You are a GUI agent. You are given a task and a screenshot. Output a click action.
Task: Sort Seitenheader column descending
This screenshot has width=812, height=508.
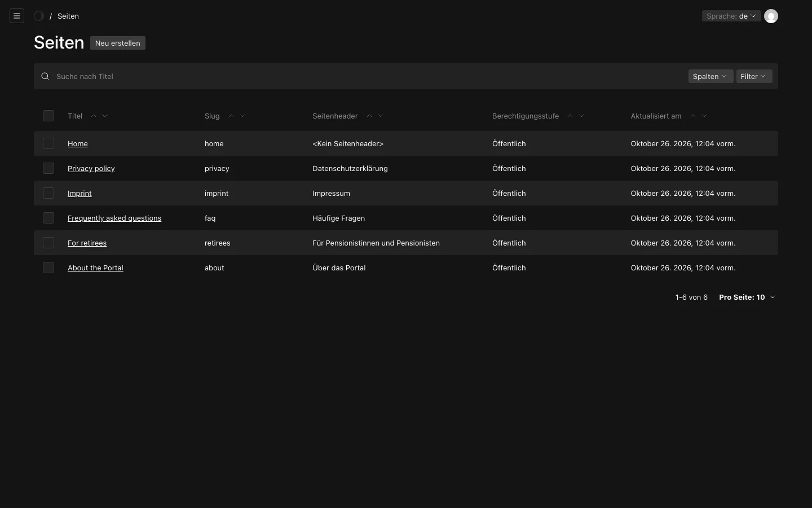[x=381, y=116]
